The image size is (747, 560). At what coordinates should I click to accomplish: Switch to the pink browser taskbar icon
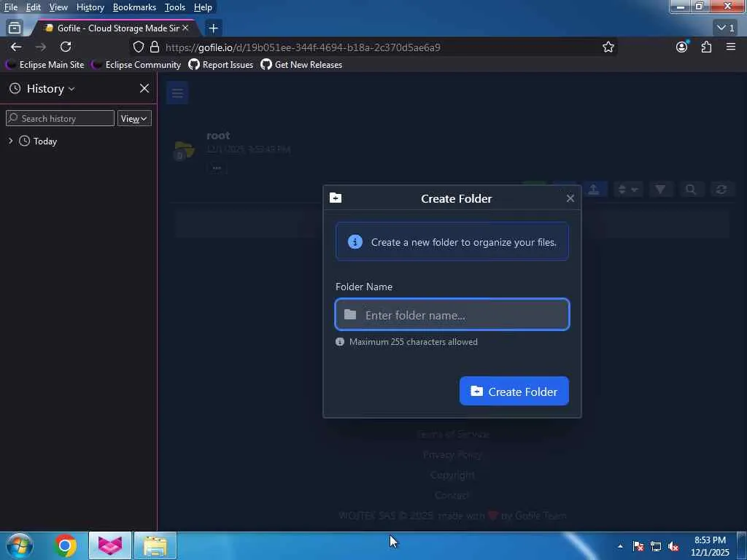point(110,545)
